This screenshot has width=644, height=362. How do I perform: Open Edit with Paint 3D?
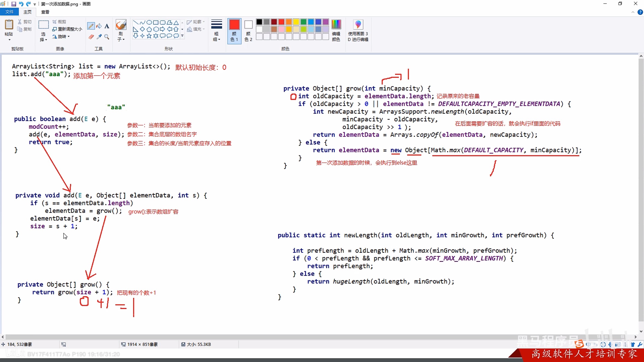tap(358, 30)
